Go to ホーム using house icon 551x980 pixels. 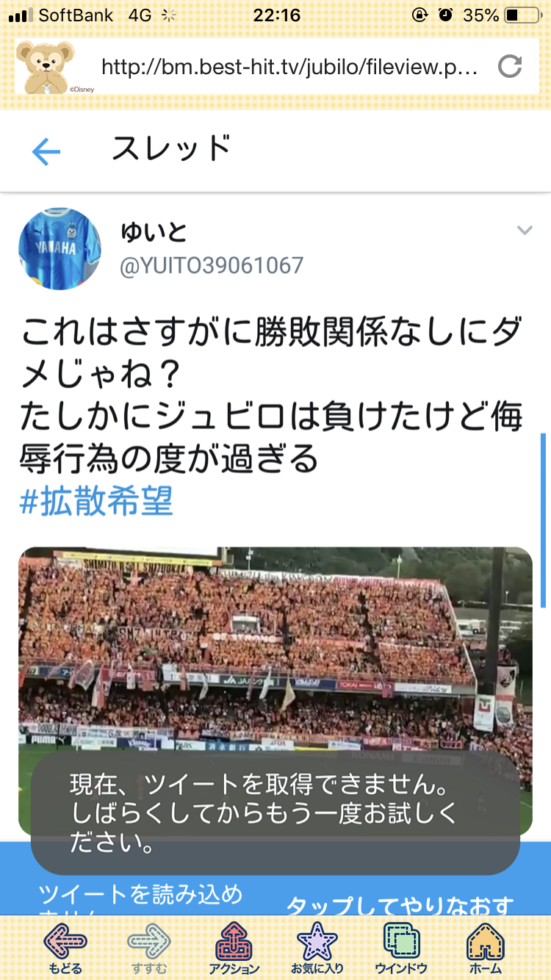486,948
